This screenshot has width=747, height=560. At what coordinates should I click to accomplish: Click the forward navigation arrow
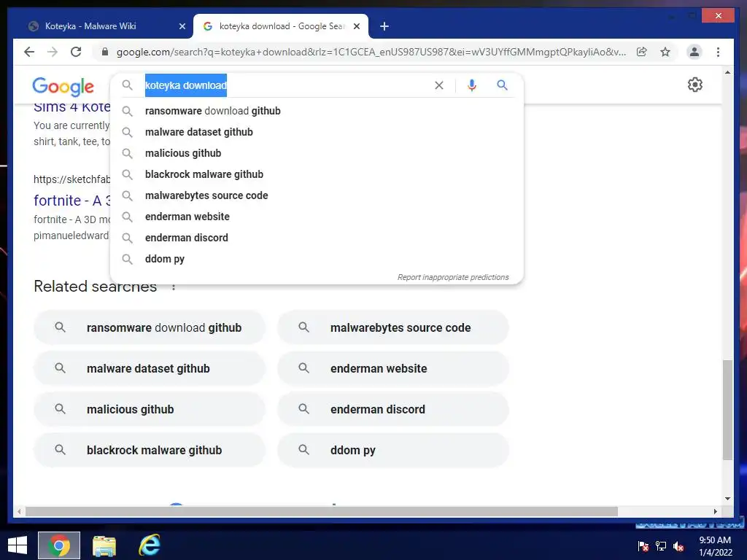point(53,52)
